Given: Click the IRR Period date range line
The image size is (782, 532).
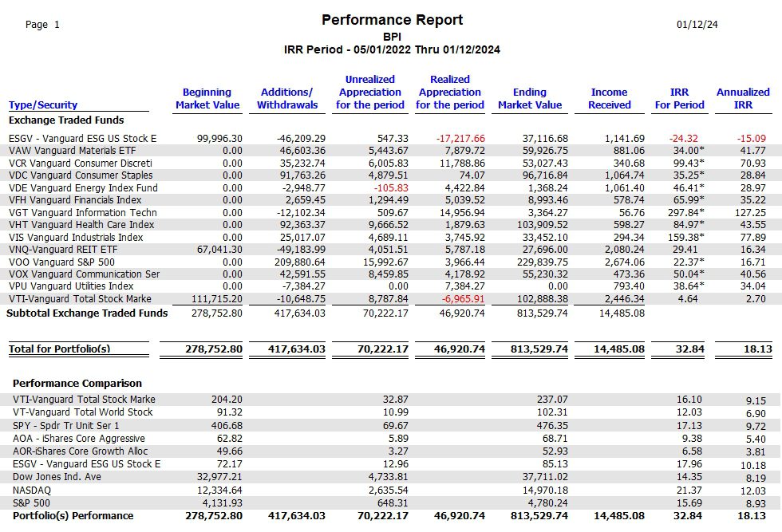Looking at the screenshot, I should click(x=392, y=49).
